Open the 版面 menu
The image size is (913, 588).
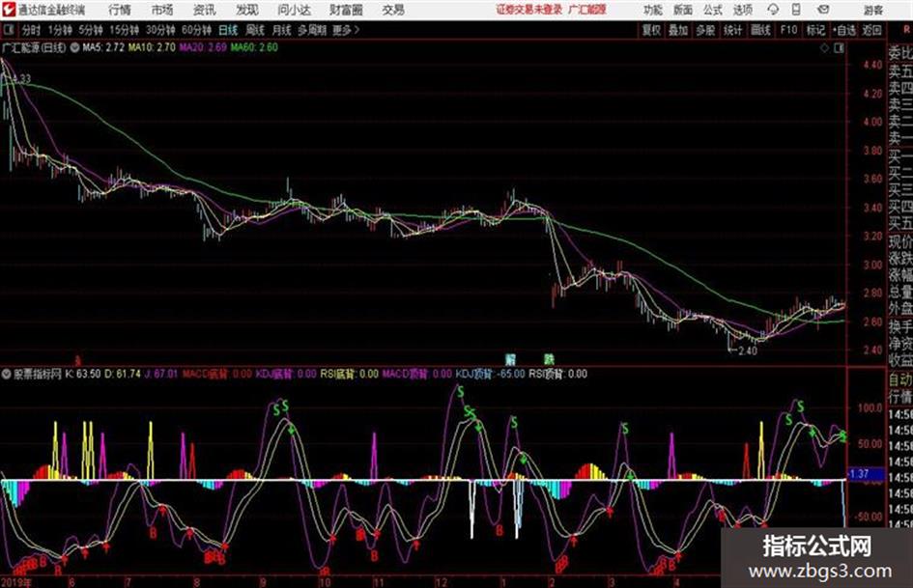click(x=682, y=10)
